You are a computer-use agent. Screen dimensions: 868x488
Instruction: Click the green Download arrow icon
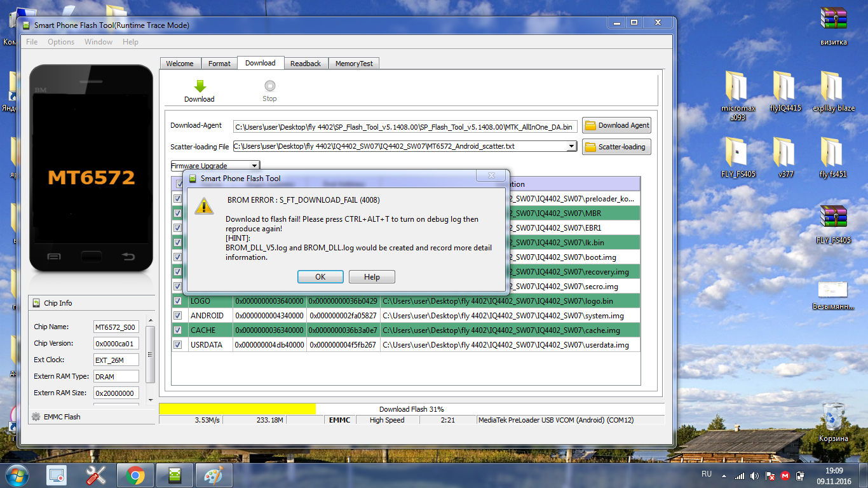coord(200,86)
